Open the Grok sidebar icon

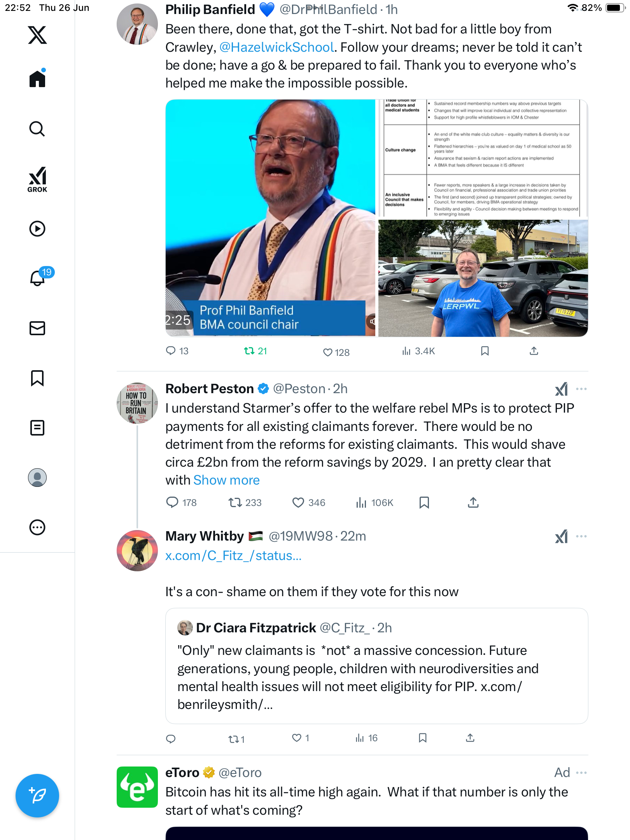tap(37, 179)
